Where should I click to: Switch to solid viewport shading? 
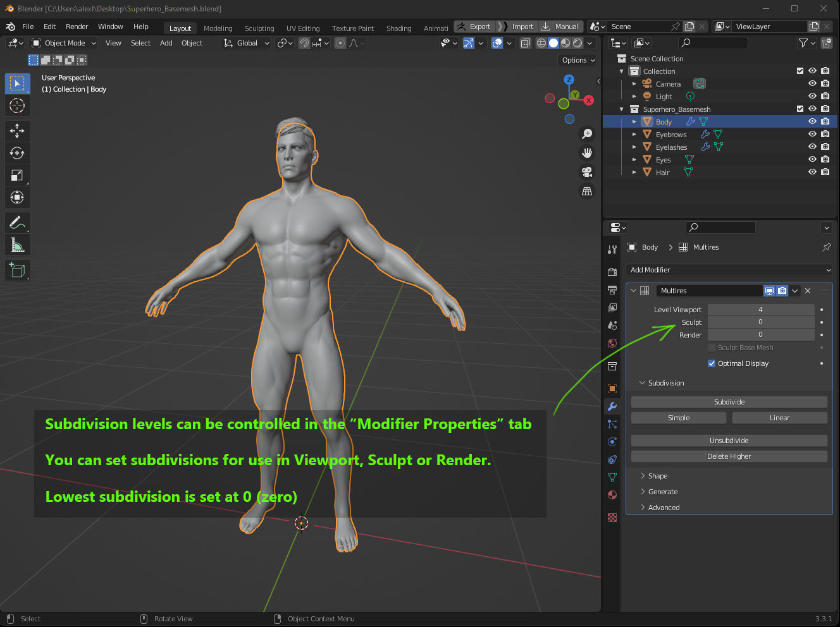click(x=553, y=43)
